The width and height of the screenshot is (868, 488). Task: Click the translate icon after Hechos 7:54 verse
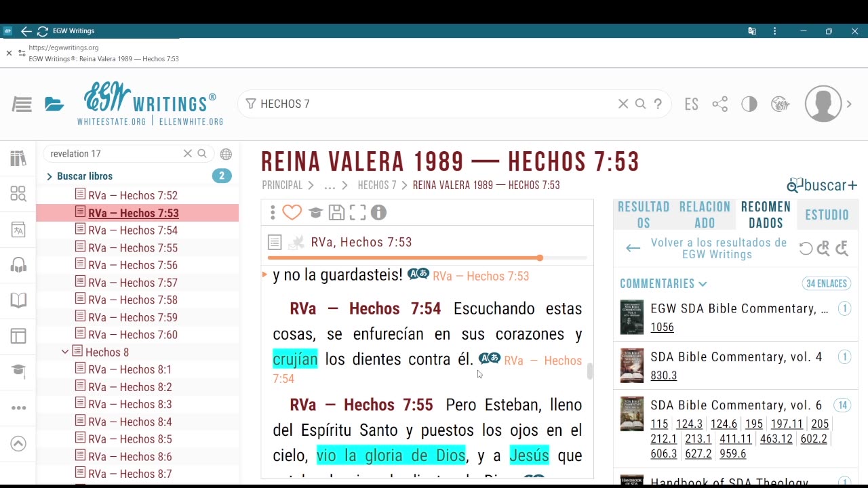coord(490,359)
